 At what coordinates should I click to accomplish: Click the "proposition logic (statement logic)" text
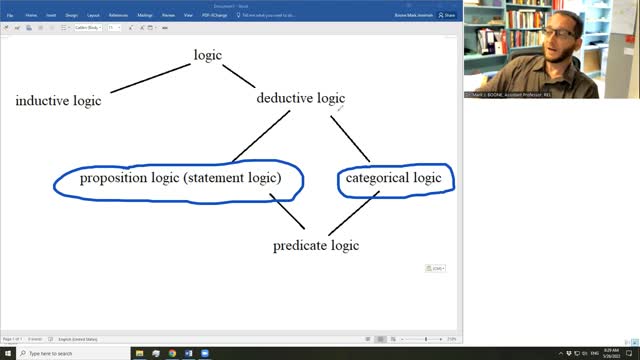[x=180, y=178]
